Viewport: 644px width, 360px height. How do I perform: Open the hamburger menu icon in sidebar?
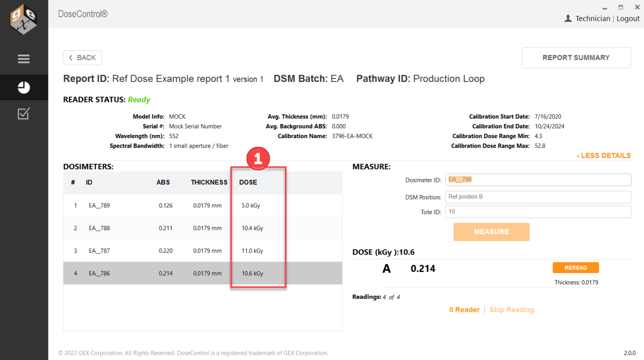click(x=24, y=59)
